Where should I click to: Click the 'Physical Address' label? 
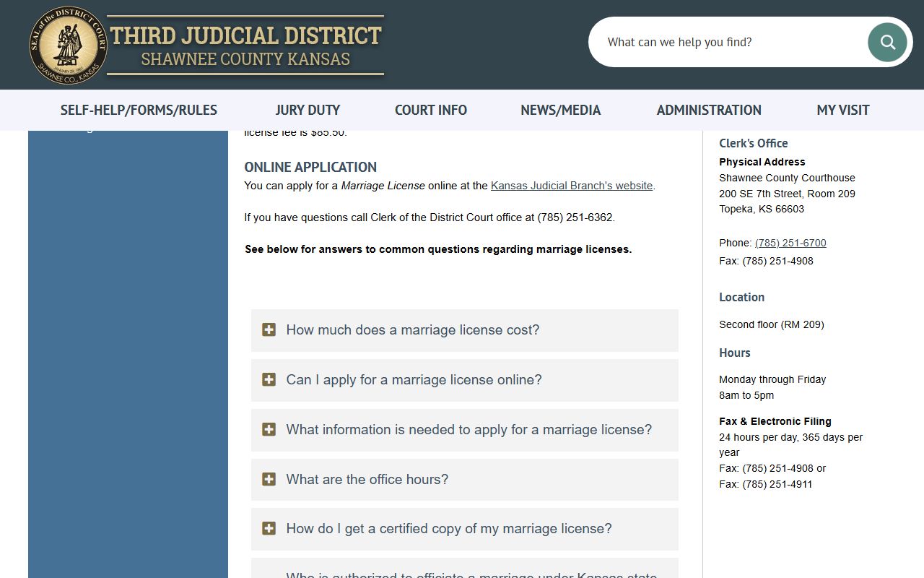pos(762,162)
